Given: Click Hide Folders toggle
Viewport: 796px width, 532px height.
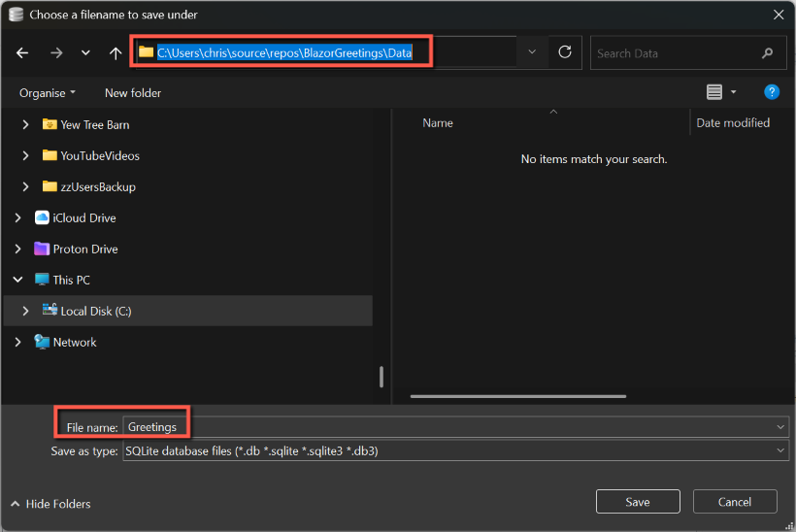Looking at the screenshot, I should [x=50, y=504].
